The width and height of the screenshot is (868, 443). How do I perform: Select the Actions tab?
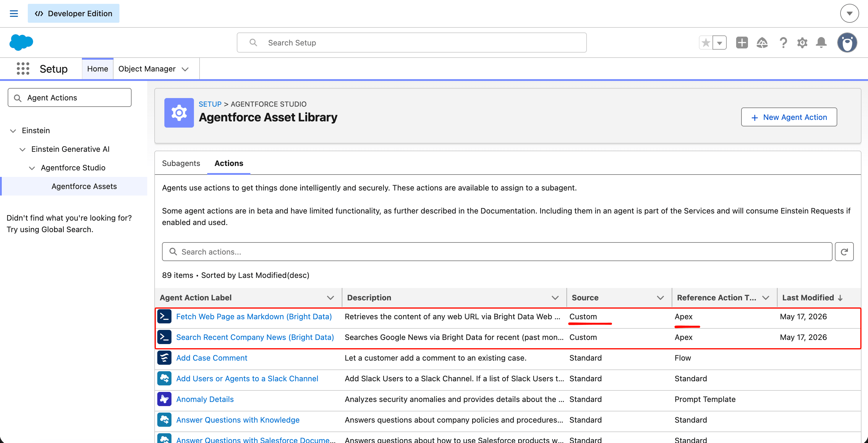229,163
